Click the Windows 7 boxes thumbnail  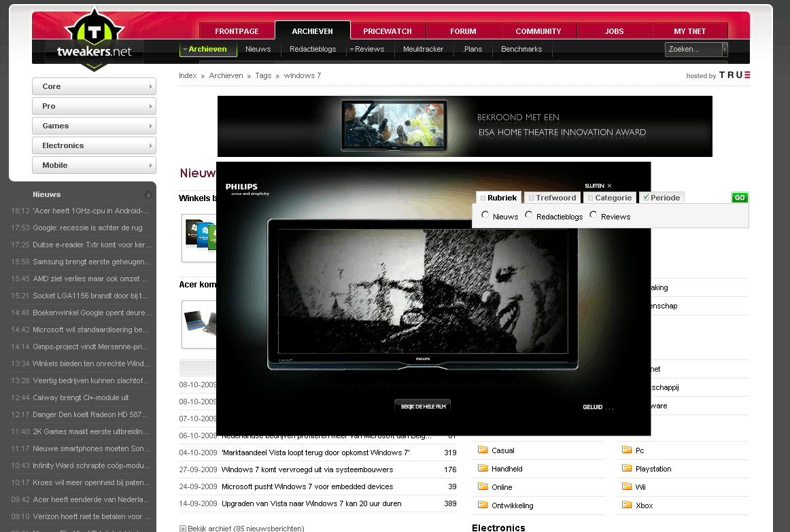(x=199, y=238)
